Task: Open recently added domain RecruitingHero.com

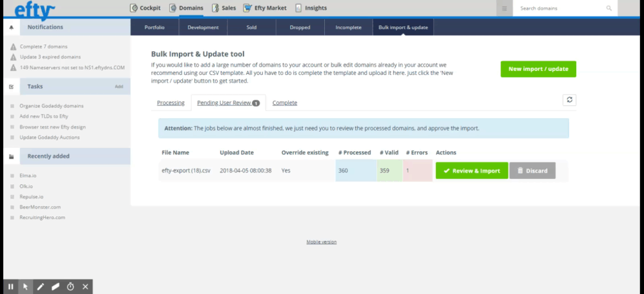Action: (42, 217)
